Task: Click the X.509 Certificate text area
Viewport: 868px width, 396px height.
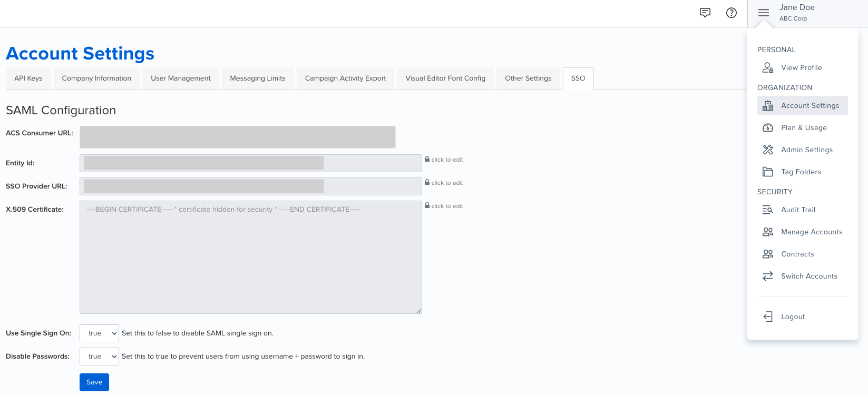Action: tap(251, 257)
